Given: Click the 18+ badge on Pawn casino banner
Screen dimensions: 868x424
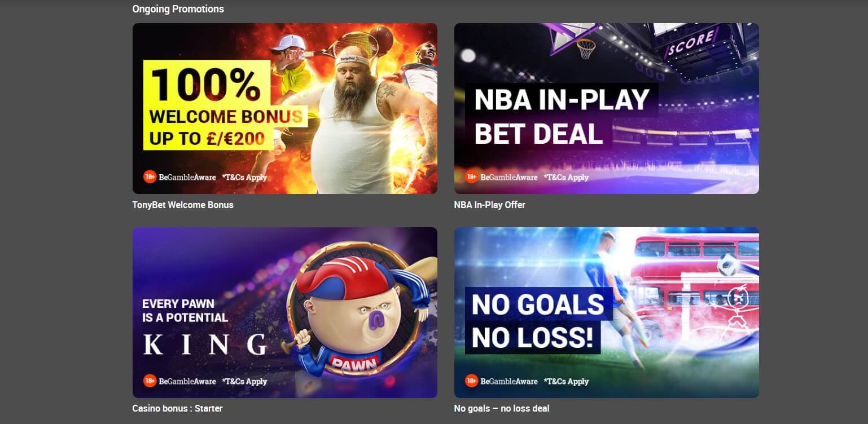Looking at the screenshot, I should click(150, 381).
